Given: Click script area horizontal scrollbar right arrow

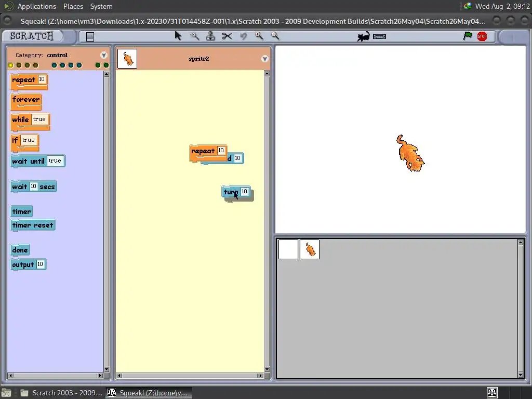Looking at the screenshot, I should 261,376.
